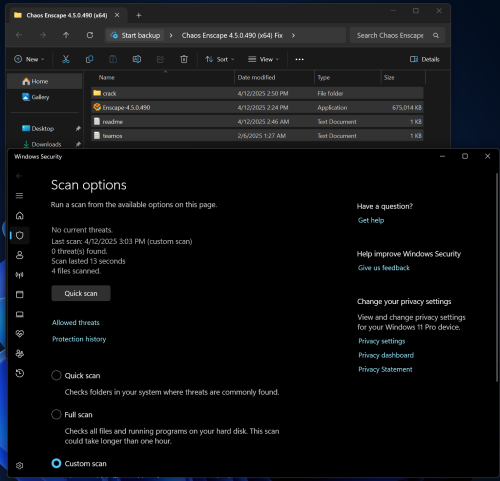
Task: Click the Windows Security vertical scrollbar
Action: click(x=497, y=277)
